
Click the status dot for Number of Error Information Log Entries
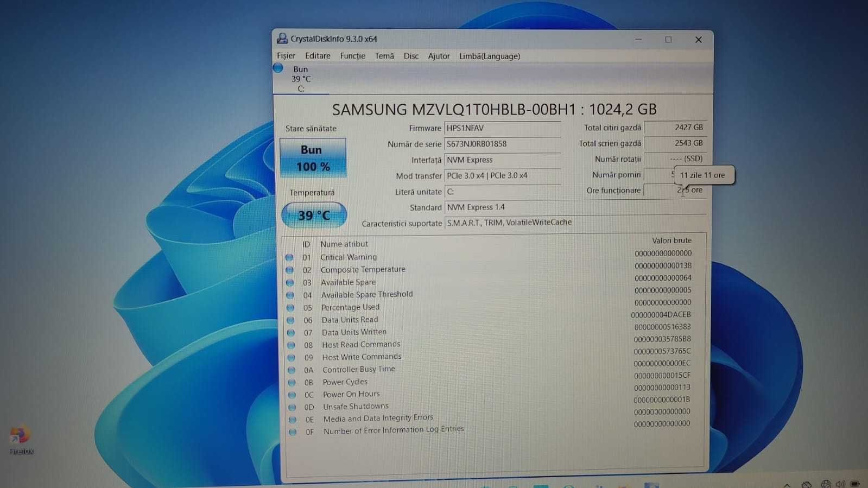[x=293, y=432]
